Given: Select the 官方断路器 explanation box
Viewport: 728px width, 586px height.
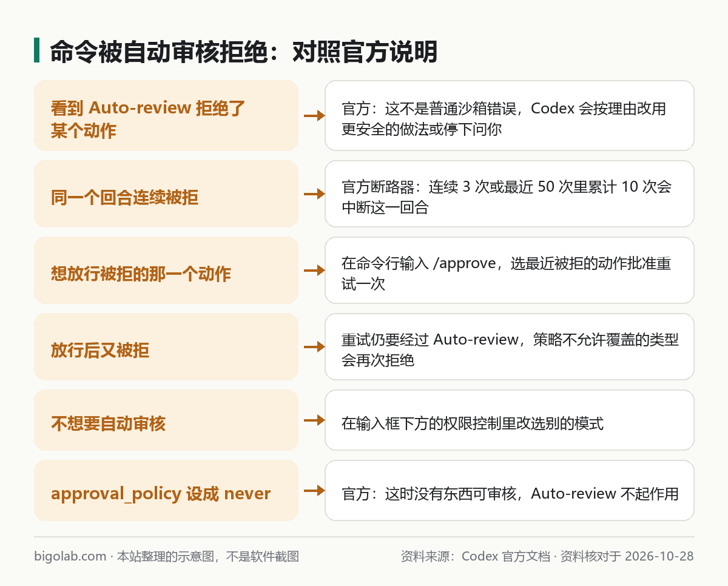Looking at the screenshot, I should click(510, 194).
